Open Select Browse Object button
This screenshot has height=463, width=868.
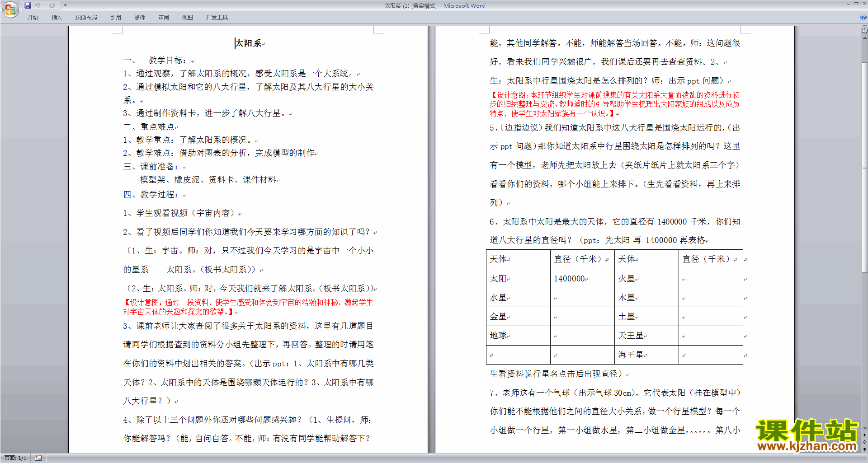click(864, 442)
